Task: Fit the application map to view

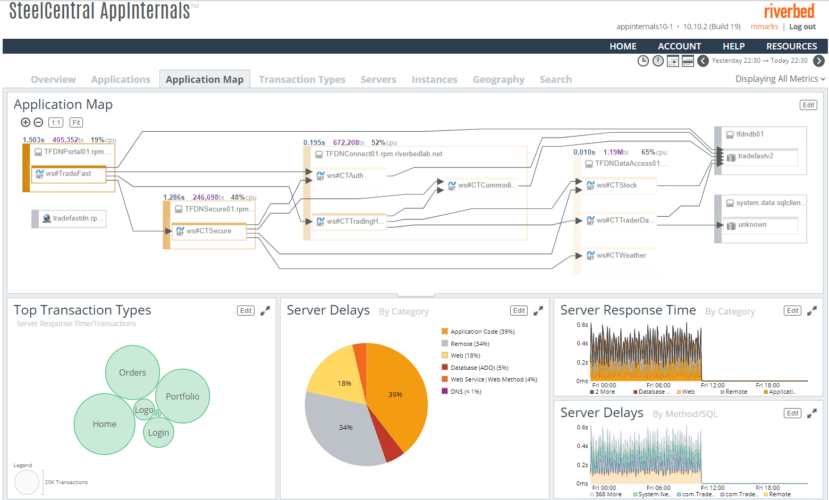Action: pyautogui.click(x=76, y=123)
